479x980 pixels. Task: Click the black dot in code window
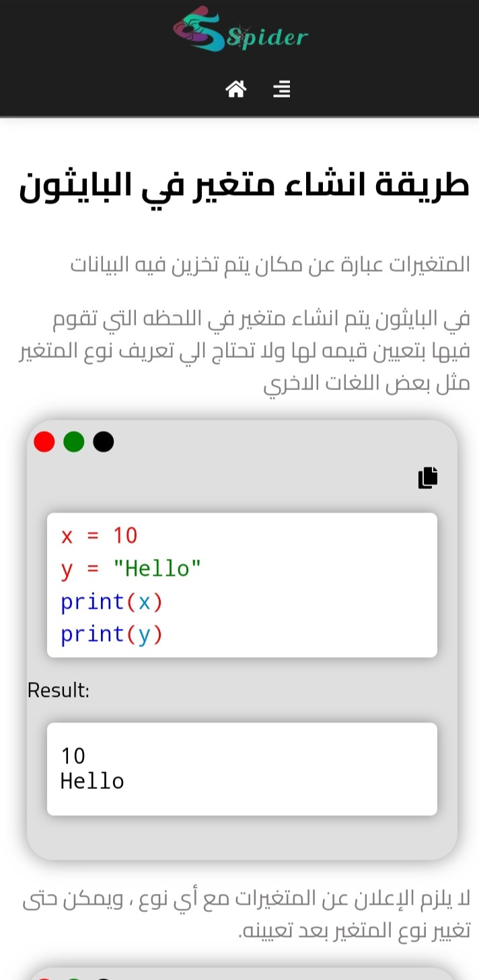[104, 442]
